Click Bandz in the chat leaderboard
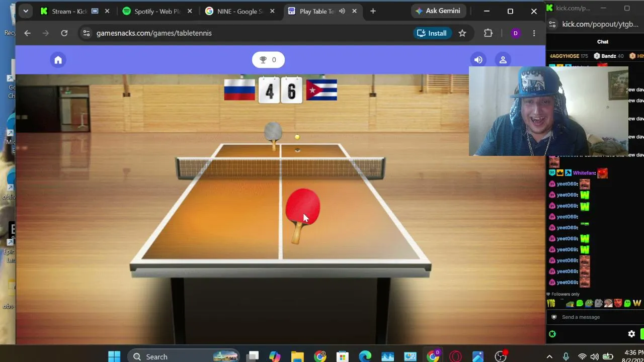644x362 pixels. pos(608,56)
